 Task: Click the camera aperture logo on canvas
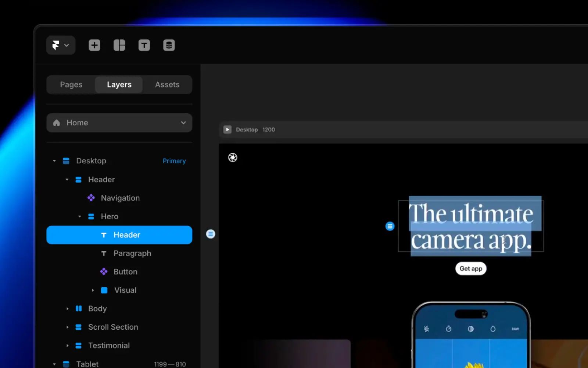(x=233, y=158)
